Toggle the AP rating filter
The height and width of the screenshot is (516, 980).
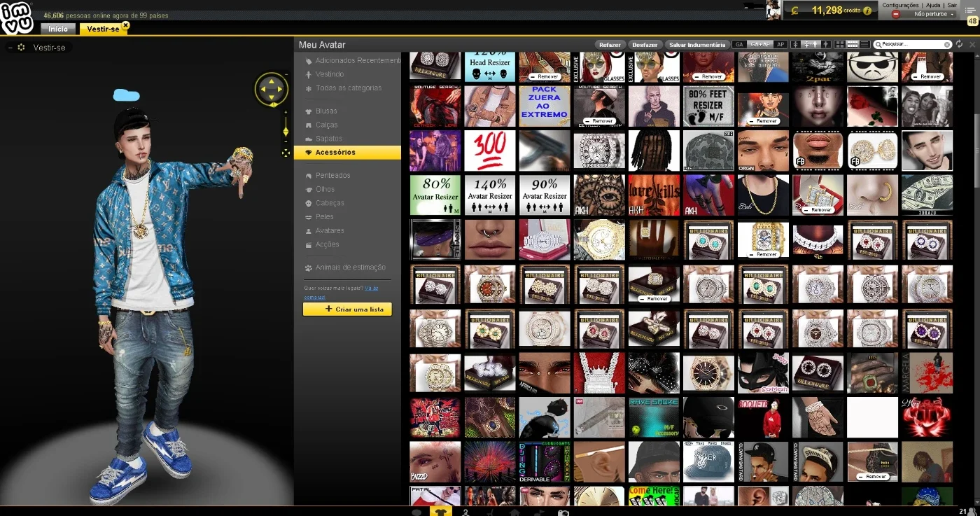click(x=780, y=44)
